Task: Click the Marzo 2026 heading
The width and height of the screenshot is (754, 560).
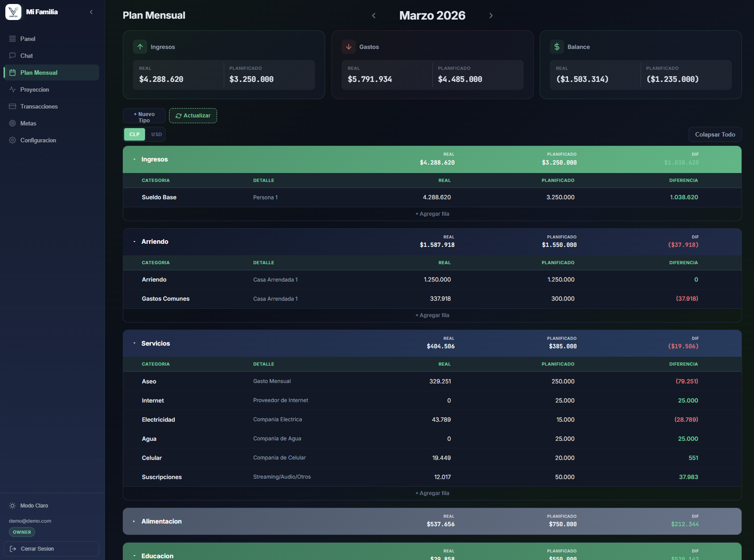Action: point(432,16)
